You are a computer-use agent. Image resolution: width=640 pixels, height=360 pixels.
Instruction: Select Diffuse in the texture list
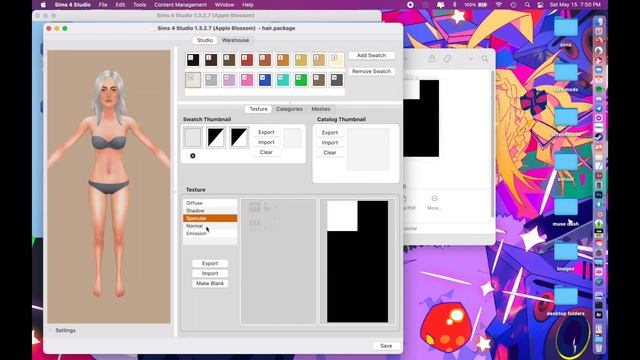point(210,203)
